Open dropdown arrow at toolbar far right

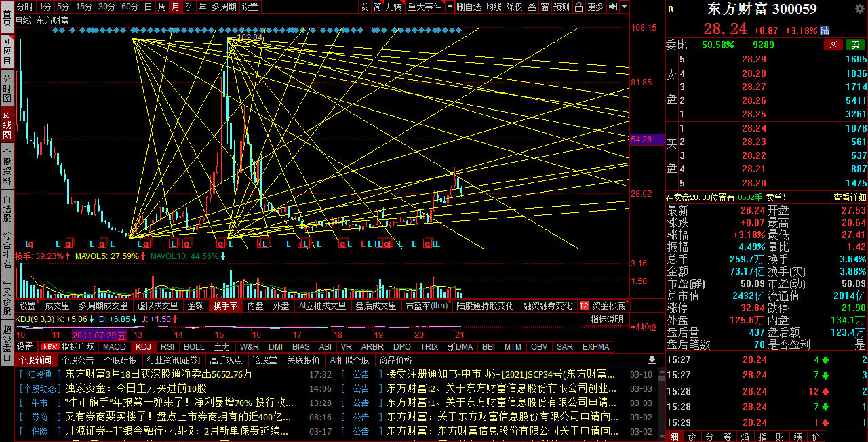(x=624, y=7)
